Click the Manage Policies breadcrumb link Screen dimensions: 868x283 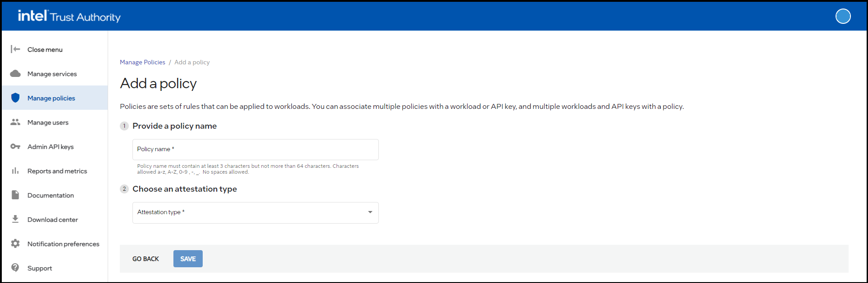pyautogui.click(x=142, y=62)
